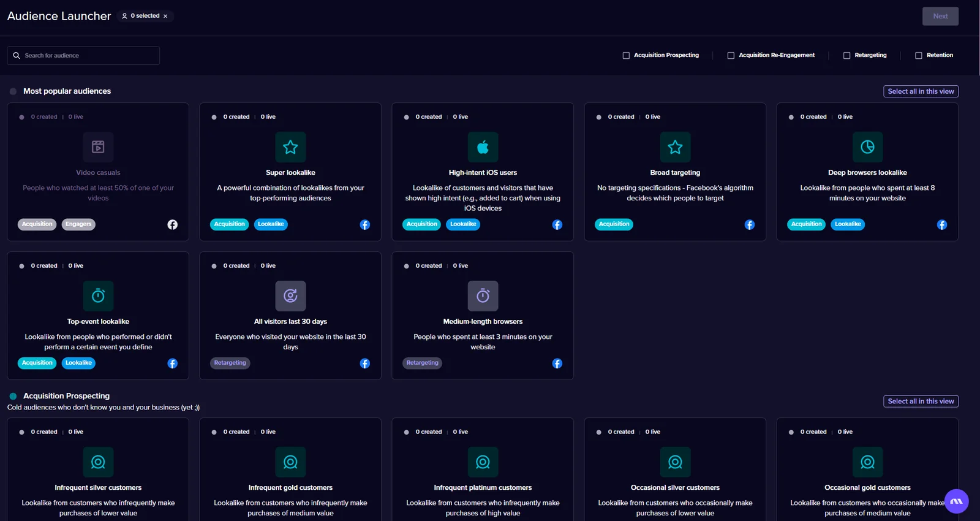Click the Deep browsers lookalike title
Screen dimensions: 980x521
coord(867,173)
